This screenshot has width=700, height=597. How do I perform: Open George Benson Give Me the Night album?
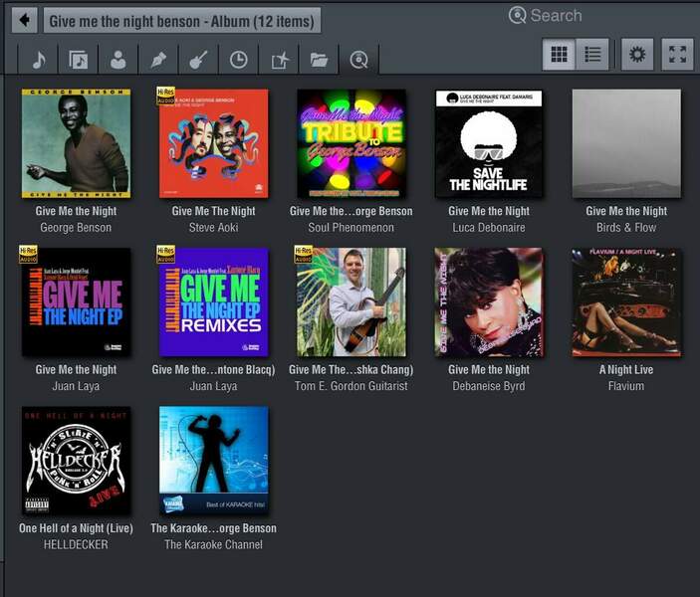pyautogui.click(x=76, y=143)
